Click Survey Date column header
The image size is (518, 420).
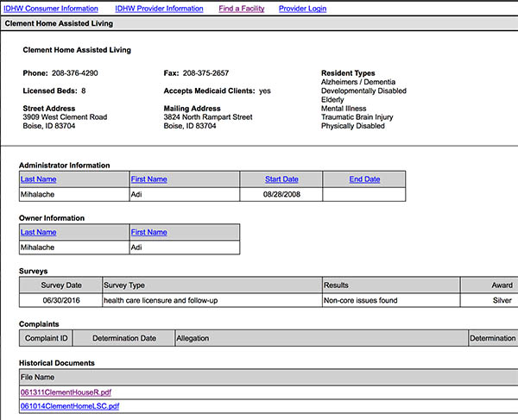coord(60,285)
